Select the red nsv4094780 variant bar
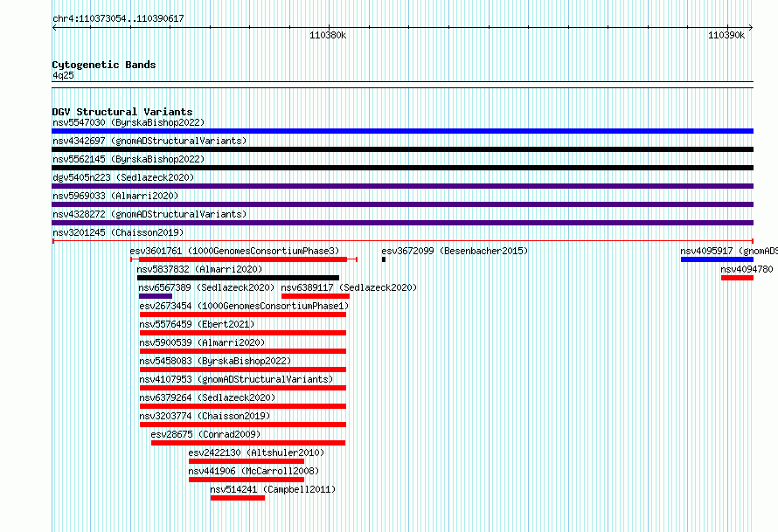Image resolution: width=778 pixels, height=532 pixels. point(737,278)
